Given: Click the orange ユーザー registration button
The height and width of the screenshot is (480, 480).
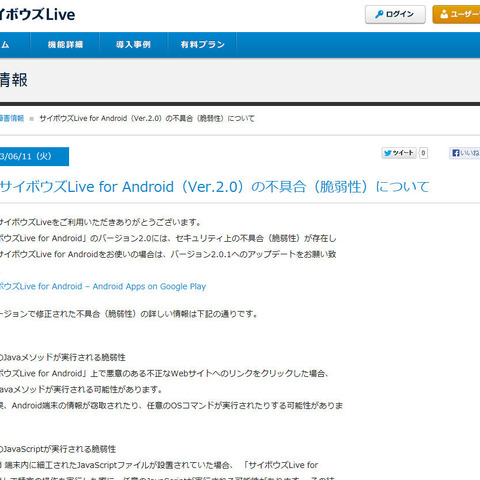Looking at the screenshot, I should (x=456, y=14).
